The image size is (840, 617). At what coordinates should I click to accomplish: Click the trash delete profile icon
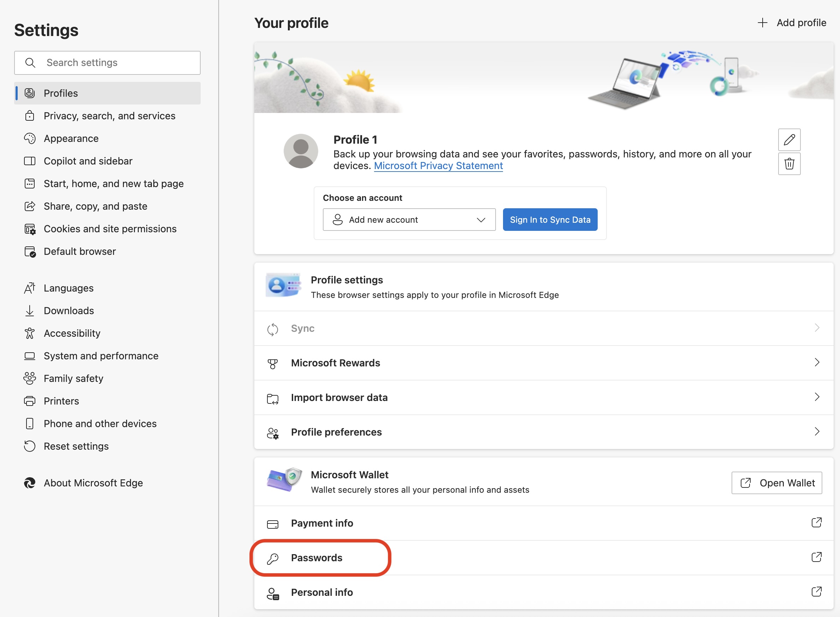coord(789,163)
